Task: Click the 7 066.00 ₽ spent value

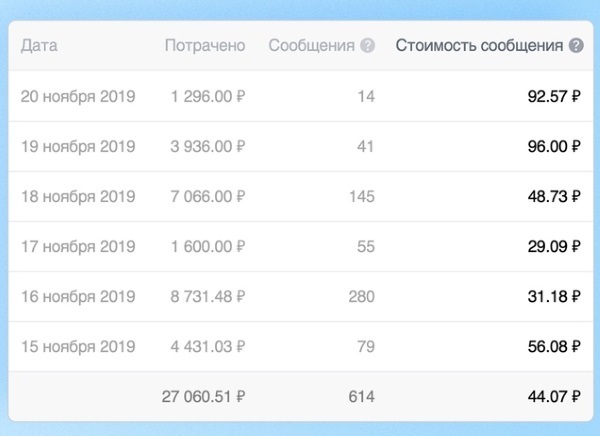Action: 207,197
